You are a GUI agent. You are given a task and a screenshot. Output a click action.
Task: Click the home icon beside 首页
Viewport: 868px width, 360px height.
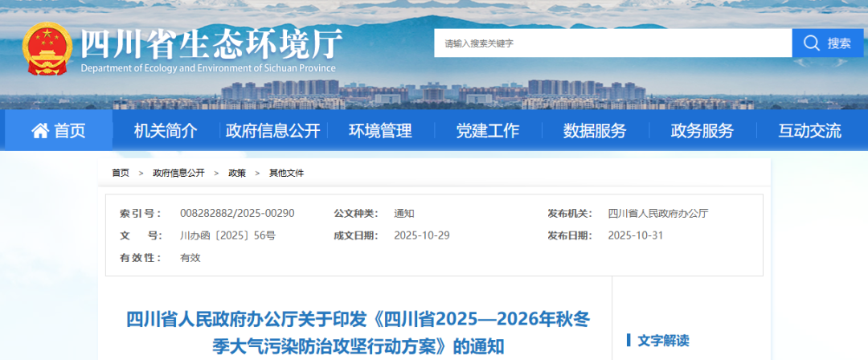click(x=40, y=131)
